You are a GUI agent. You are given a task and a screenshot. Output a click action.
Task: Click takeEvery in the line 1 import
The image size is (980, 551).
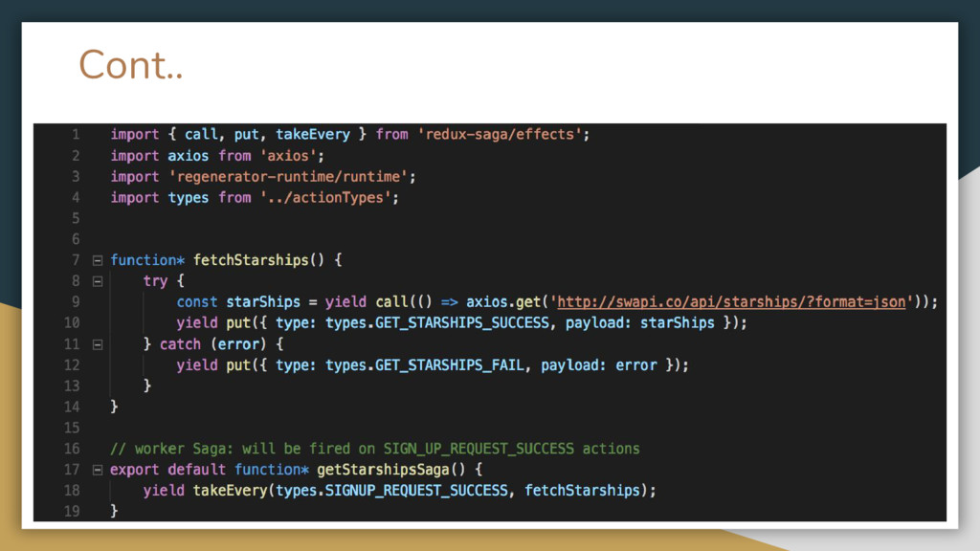(x=313, y=134)
